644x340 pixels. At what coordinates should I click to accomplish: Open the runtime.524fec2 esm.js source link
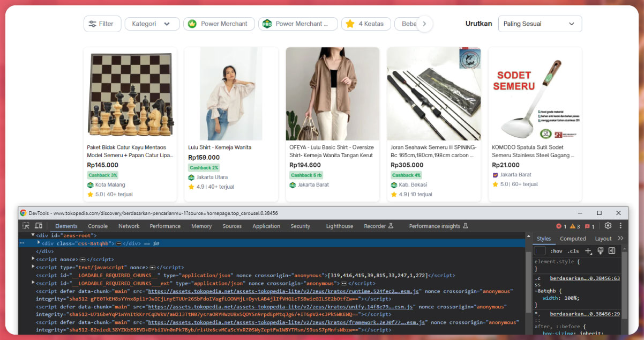point(284,291)
